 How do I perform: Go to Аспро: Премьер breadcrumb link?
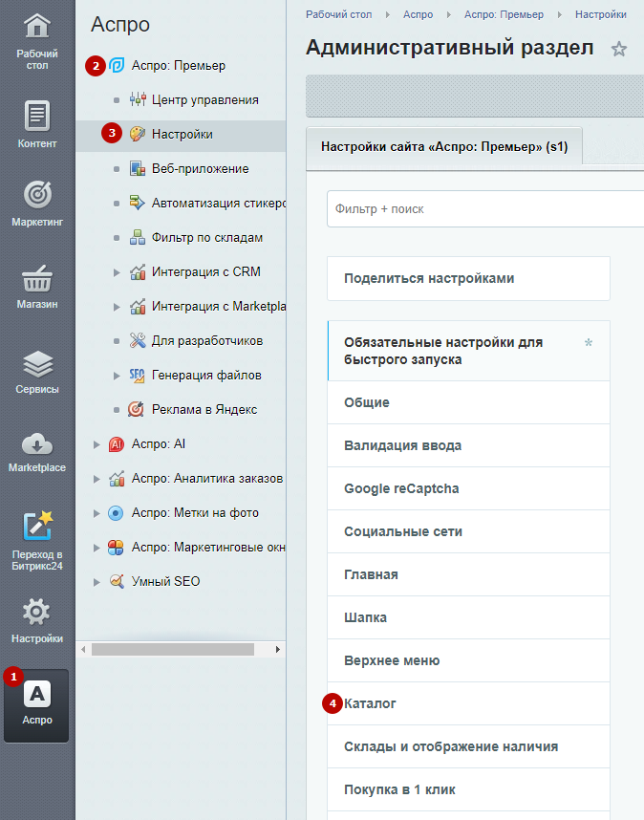click(x=504, y=14)
